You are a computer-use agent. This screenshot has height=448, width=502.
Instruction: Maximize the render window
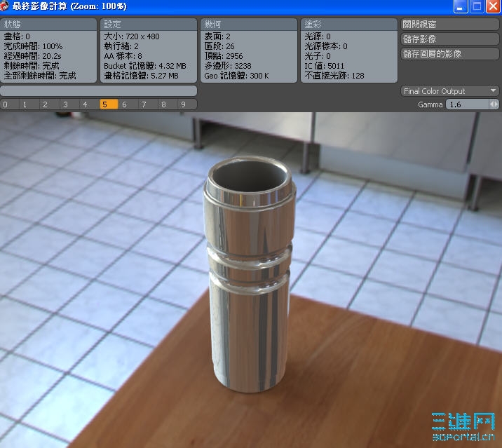(x=477, y=6)
